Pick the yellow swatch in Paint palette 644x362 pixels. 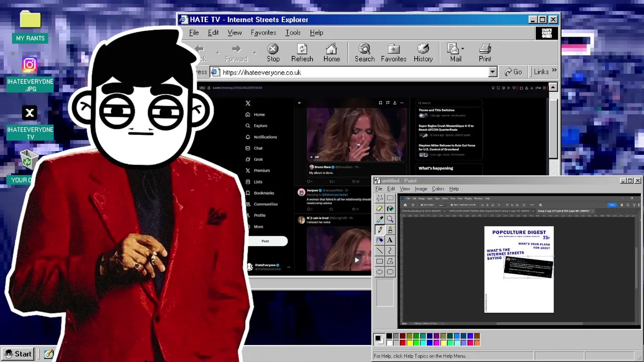[410, 342]
